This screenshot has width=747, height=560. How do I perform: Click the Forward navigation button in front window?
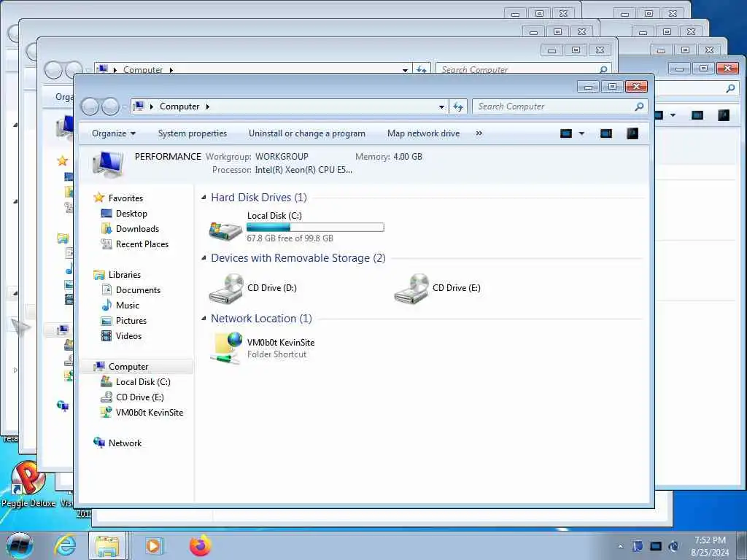coord(111,106)
